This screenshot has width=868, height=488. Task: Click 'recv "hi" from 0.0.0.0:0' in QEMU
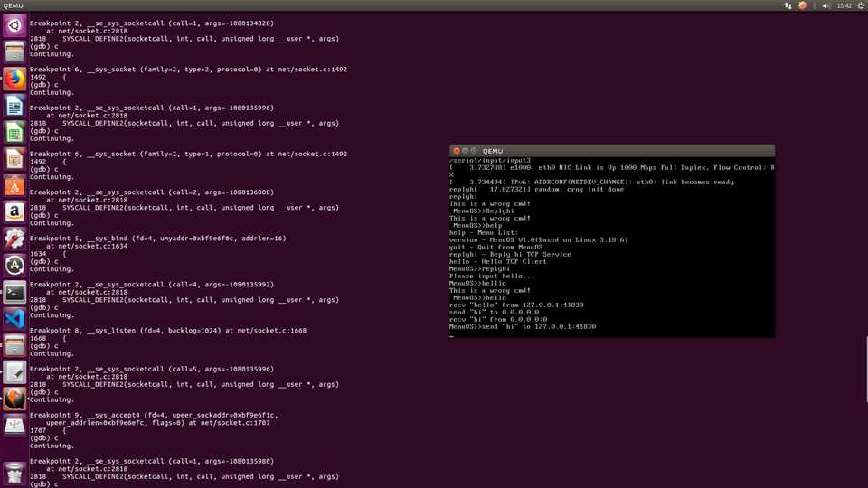click(498, 319)
